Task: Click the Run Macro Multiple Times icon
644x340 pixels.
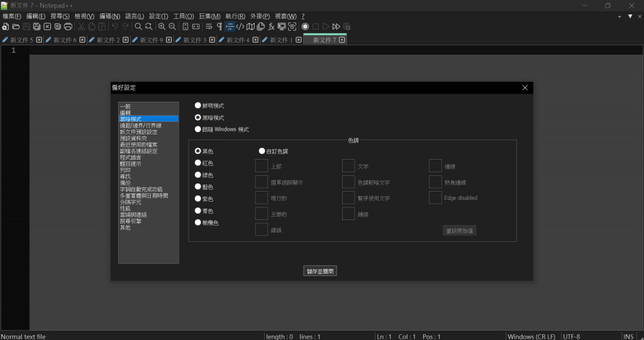Action: coord(336,26)
